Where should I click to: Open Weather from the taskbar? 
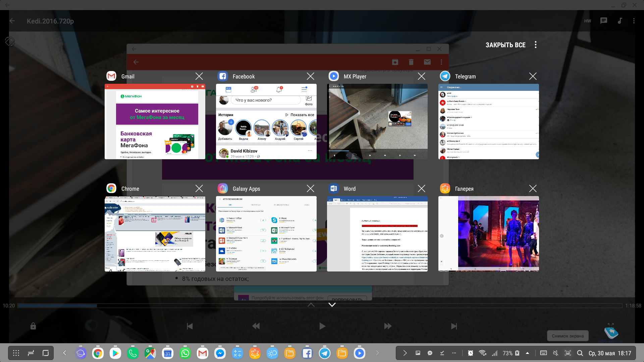(x=272, y=353)
